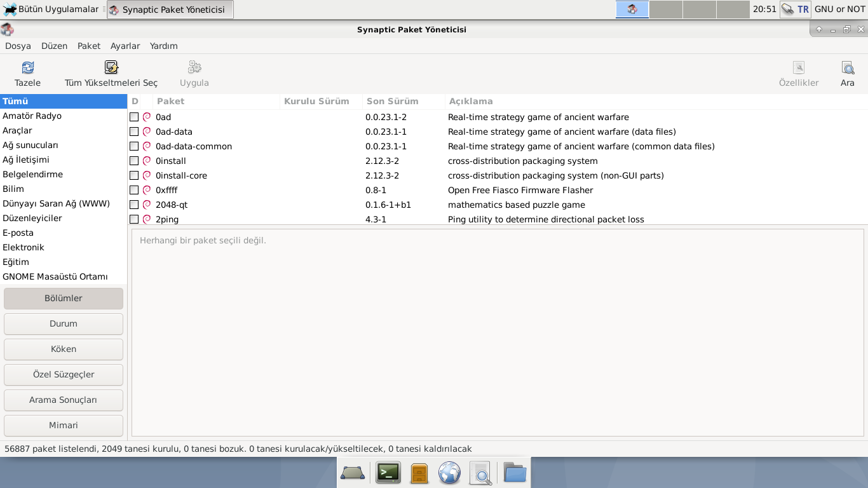Select the Tümü section
The width and height of the screenshot is (868, 488).
coord(64,101)
